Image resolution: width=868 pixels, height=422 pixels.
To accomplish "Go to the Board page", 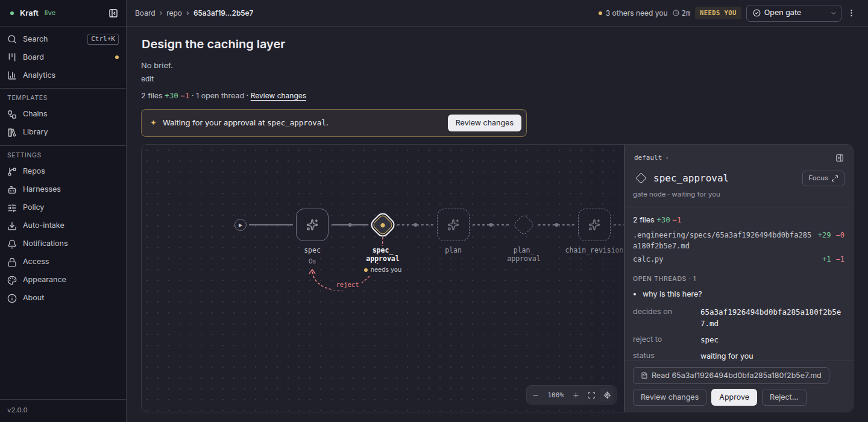I will click(x=63, y=57).
